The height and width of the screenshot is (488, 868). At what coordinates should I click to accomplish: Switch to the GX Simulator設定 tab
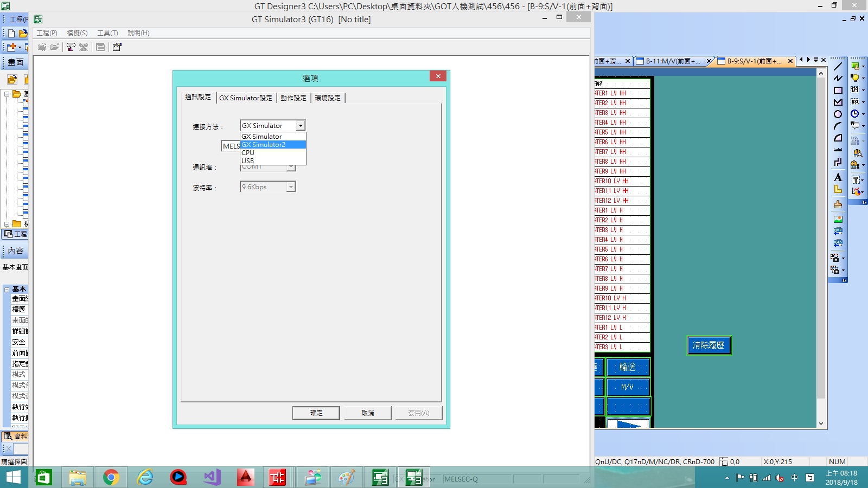pos(245,98)
